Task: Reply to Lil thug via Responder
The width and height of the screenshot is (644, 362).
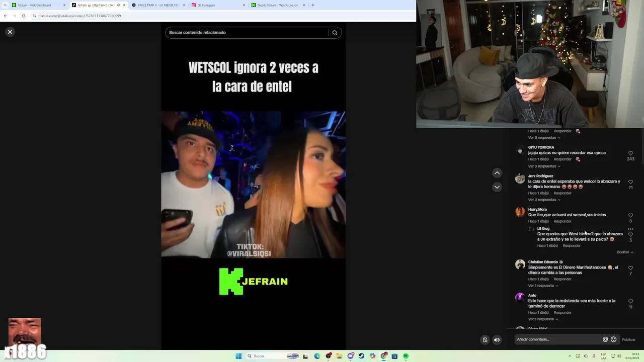Action: pos(572,246)
